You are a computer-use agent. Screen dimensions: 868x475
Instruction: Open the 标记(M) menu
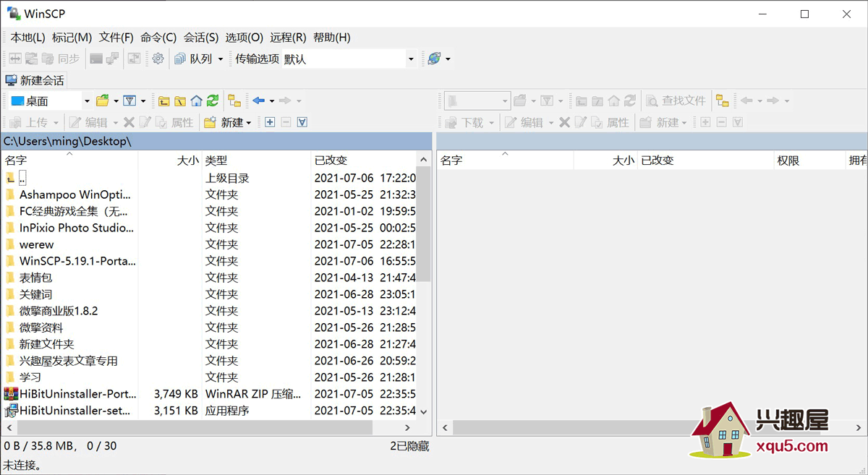click(72, 38)
